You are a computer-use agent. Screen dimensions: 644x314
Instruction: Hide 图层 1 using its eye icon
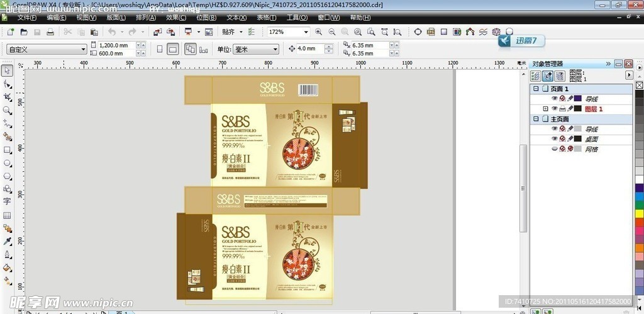[x=554, y=109]
